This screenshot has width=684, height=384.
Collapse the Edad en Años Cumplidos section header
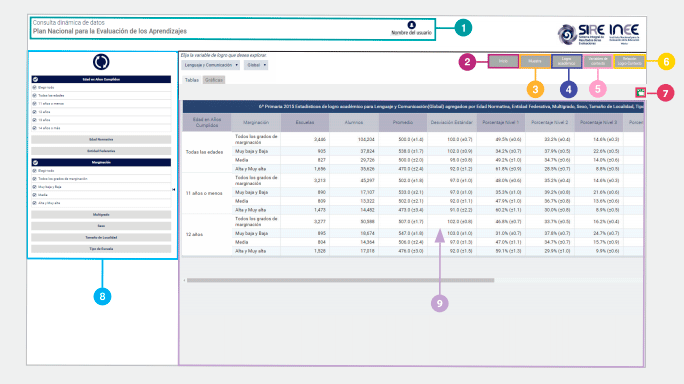click(x=101, y=79)
